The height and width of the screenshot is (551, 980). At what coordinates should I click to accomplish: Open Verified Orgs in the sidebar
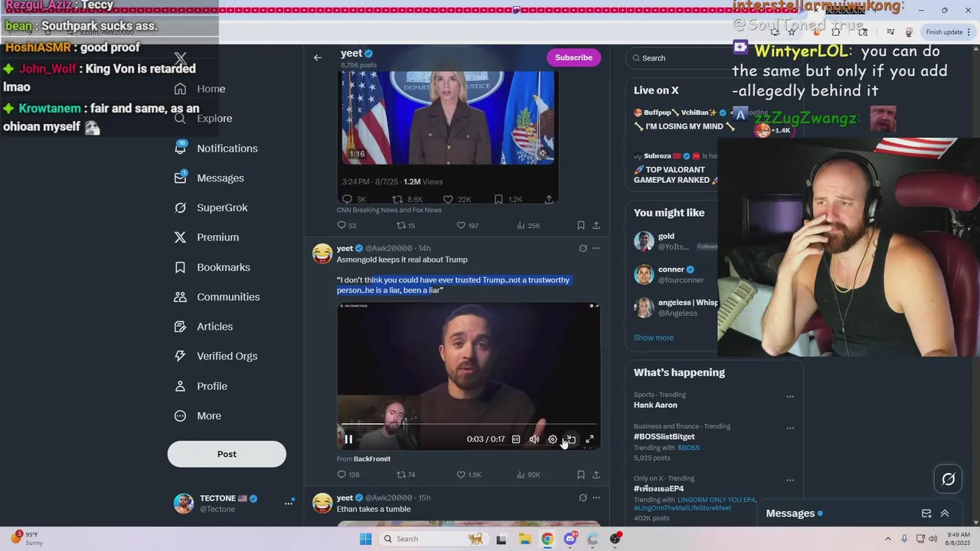[x=215, y=356]
